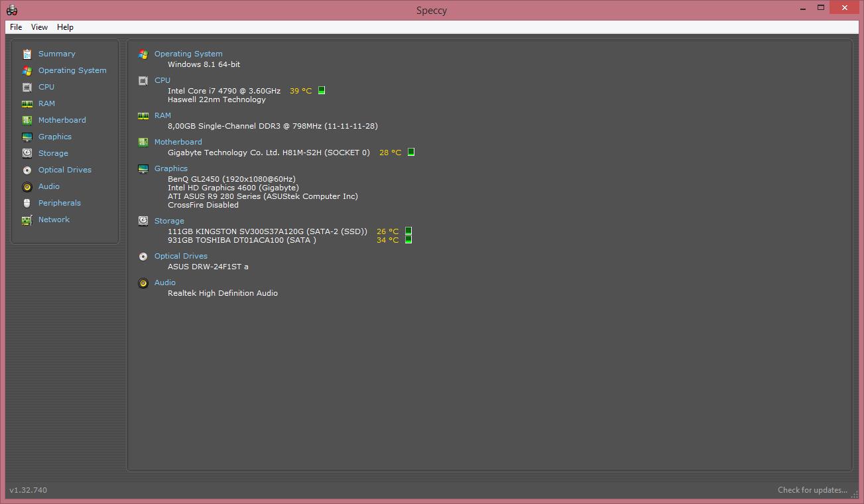
Task: Open the Motherboard sidebar section
Action: (62, 120)
